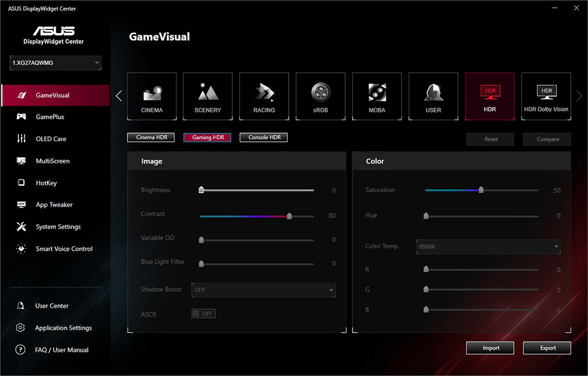Click the Export button
This screenshot has height=376, width=588.
coord(547,348)
